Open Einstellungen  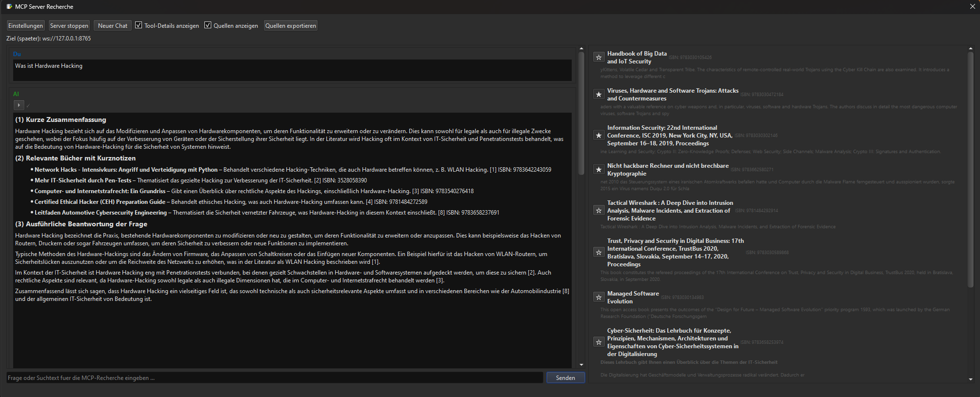click(x=26, y=26)
